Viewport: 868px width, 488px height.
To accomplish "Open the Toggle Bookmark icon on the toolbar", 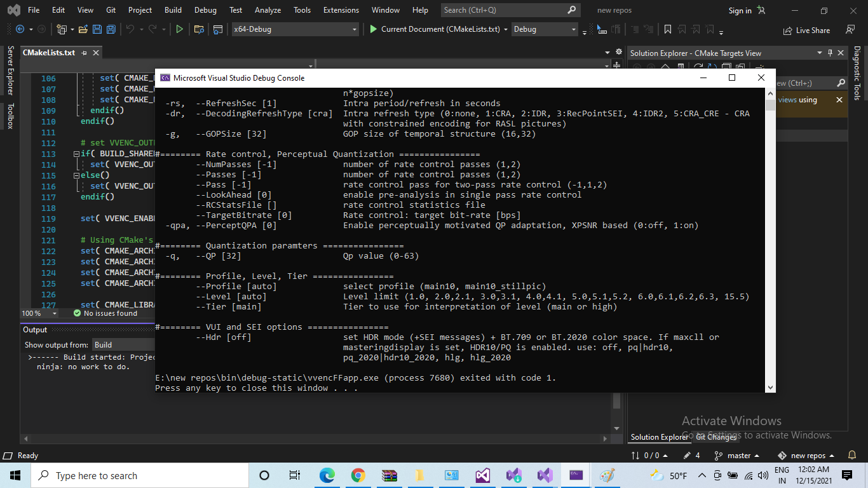I will (668, 29).
